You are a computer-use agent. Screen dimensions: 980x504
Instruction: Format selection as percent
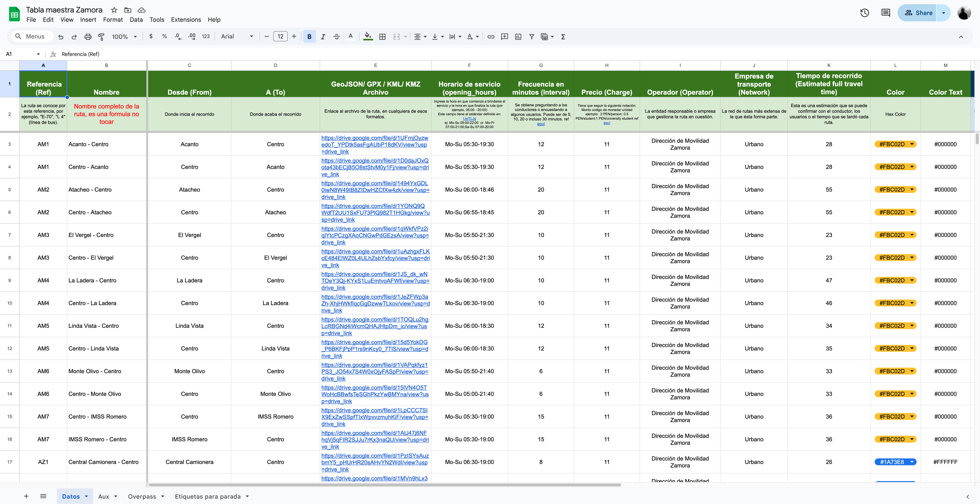tap(164, 37)
